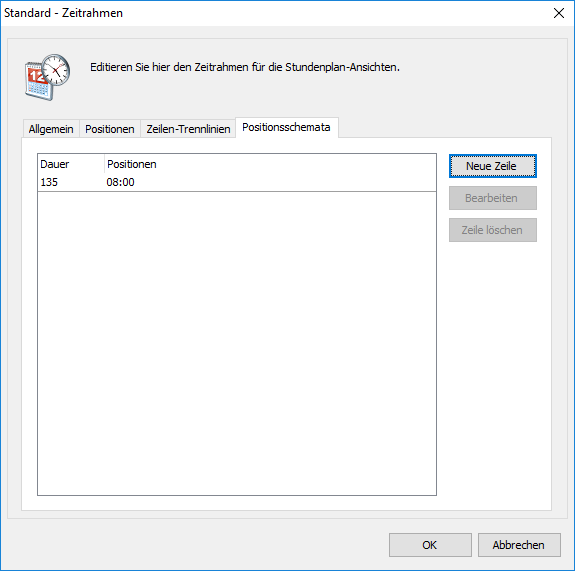
Task: Cancel with the Abbrechen button
Action: 519,545
